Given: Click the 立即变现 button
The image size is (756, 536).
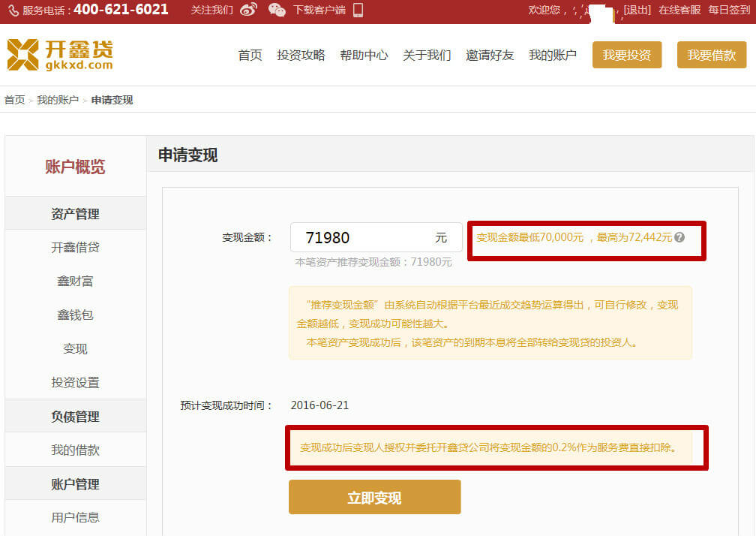Looking at the screenshot, I should click(374, 498).
